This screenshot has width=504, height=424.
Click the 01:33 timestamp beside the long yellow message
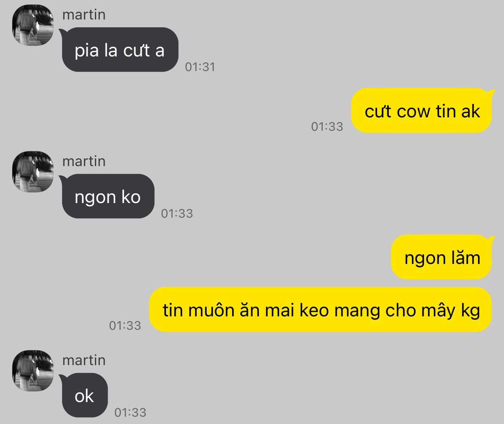(x=125, y=326)
